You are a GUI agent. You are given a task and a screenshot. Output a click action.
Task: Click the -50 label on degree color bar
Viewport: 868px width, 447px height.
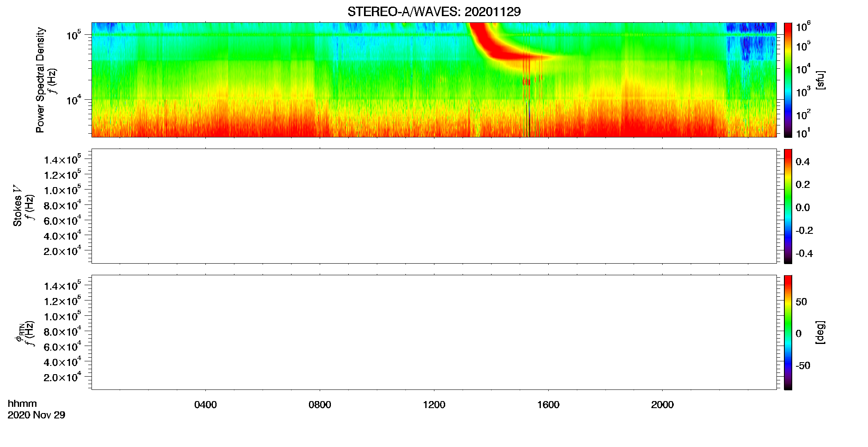click(x=802, y=366)
